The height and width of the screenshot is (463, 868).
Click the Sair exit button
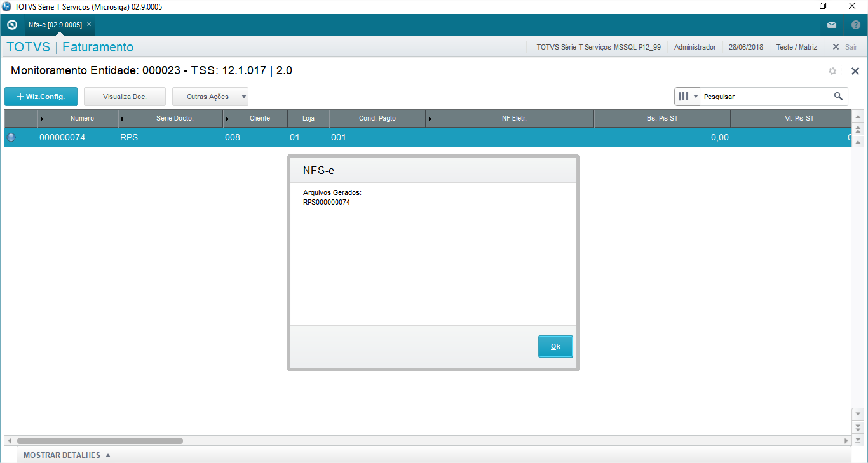pos(845,47)
